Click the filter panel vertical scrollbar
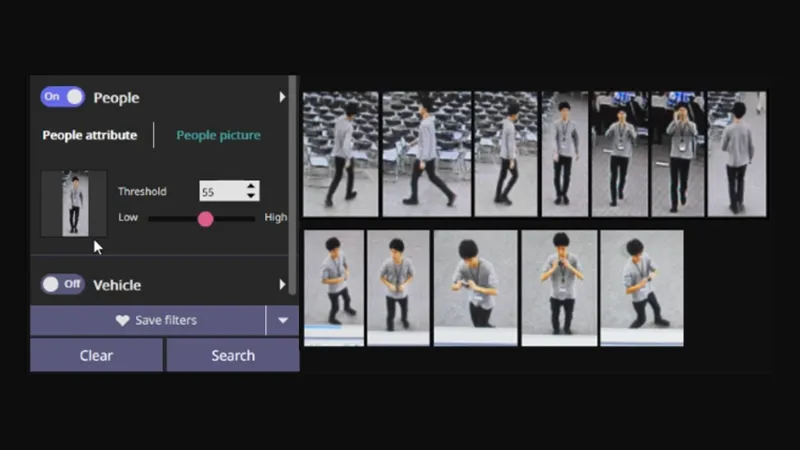800x450 pixels. coord(292,180)
